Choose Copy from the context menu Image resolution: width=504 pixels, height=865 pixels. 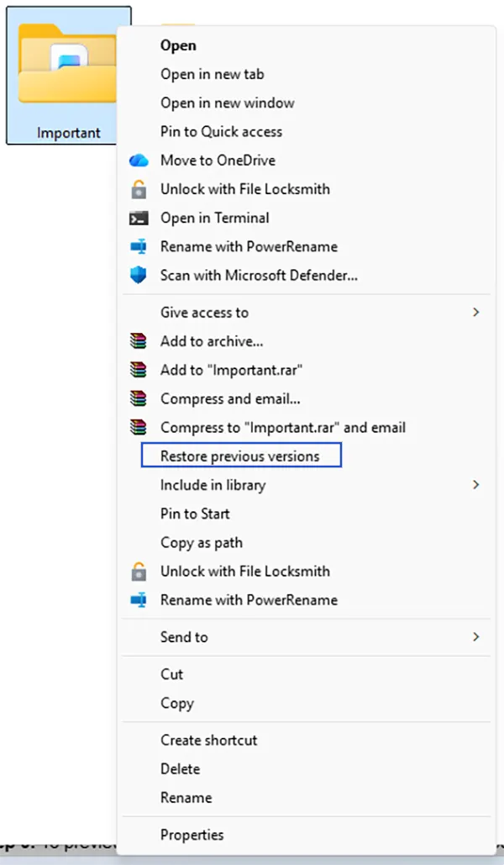pos(177,704)
